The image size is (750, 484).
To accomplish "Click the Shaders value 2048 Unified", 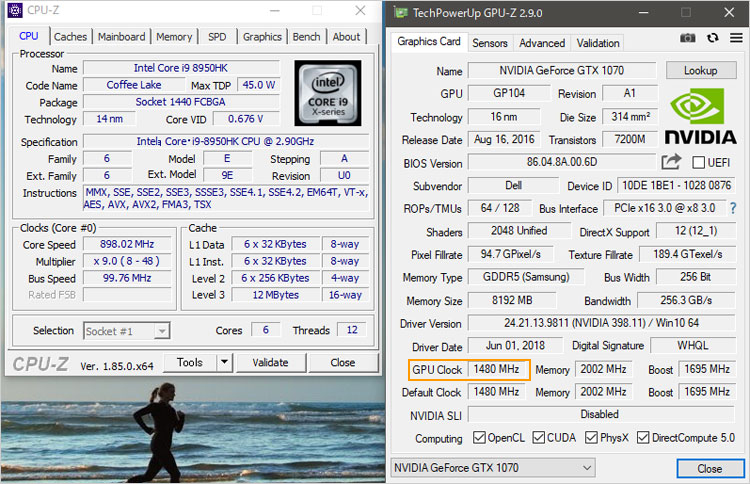I will pos(519,231).
